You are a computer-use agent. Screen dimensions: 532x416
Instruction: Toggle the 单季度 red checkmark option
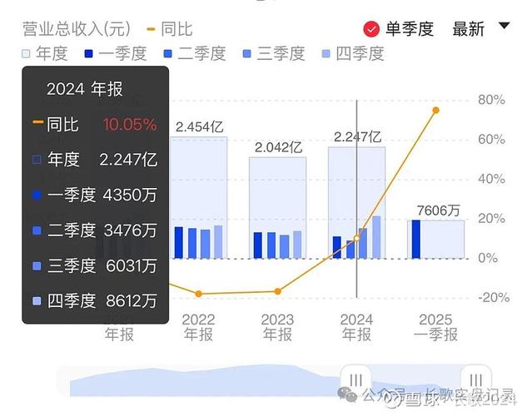click(x=371, y=29)
